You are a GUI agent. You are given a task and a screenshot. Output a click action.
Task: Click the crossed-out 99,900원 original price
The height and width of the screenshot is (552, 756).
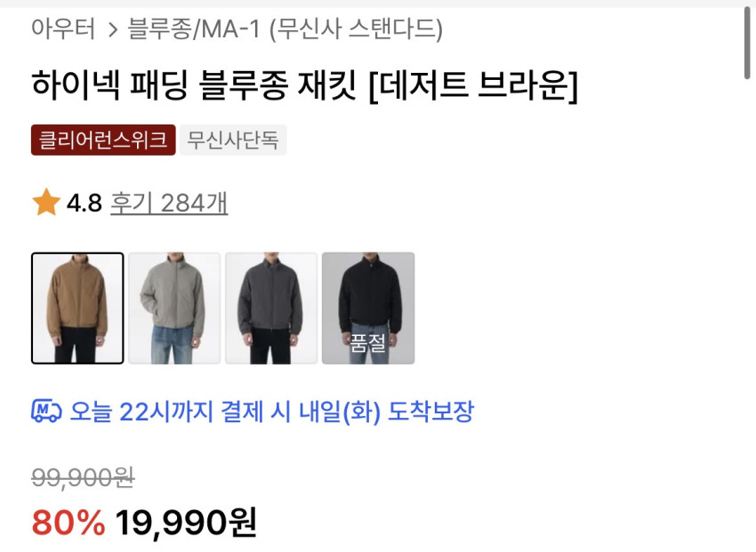(x=83, y=478)
